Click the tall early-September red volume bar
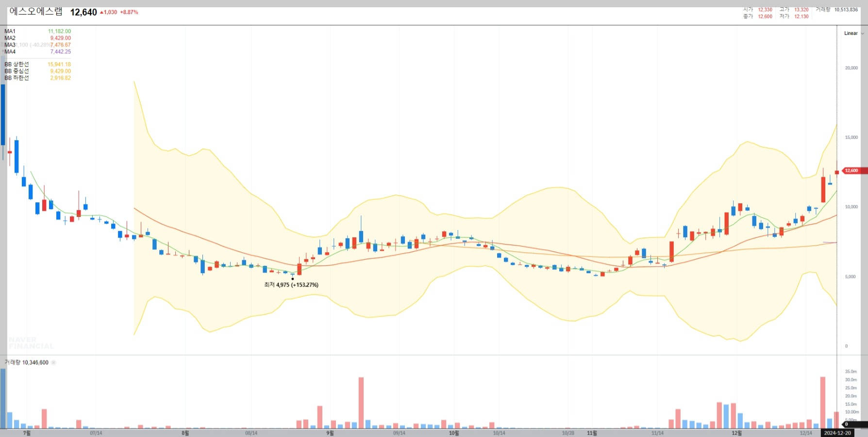This screenshot has height=437, width=868. (x=361, y=403)
